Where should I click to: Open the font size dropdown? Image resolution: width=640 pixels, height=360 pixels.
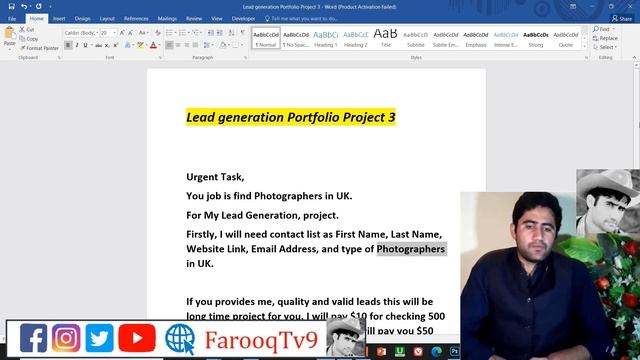tap(114, 33)
